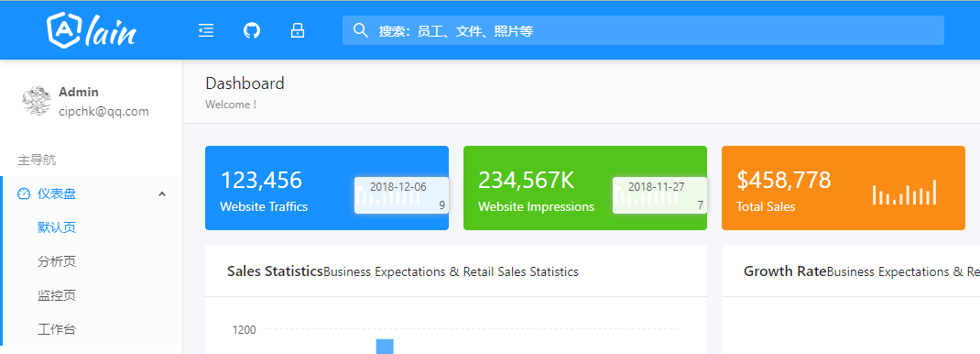Collapse sidebar with menu fold icon
The image size is (980, 354).
click(x=206, y=30)
